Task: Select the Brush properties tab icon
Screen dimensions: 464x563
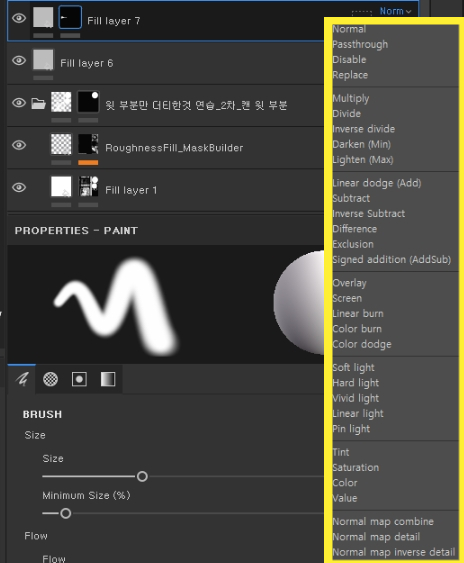Action: click(x=22, y=379)
